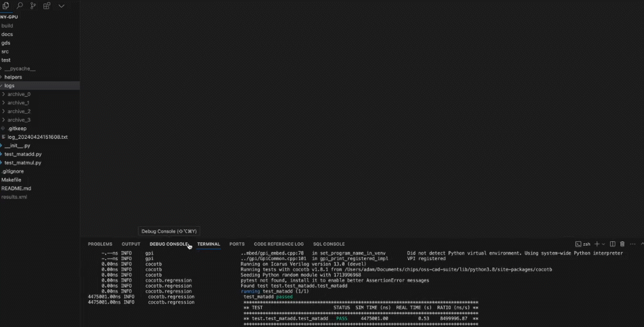
Task: Open the Explorer view icon
Action: point(6,5)
